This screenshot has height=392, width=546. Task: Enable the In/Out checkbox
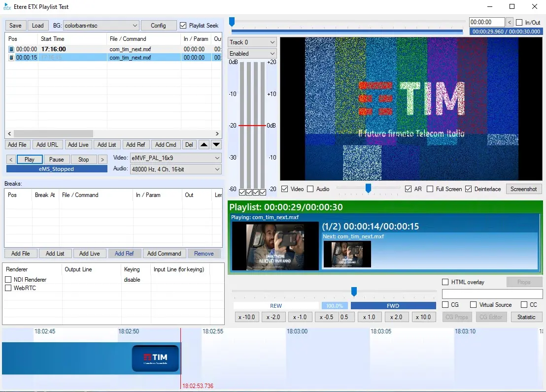click(519, 23)
